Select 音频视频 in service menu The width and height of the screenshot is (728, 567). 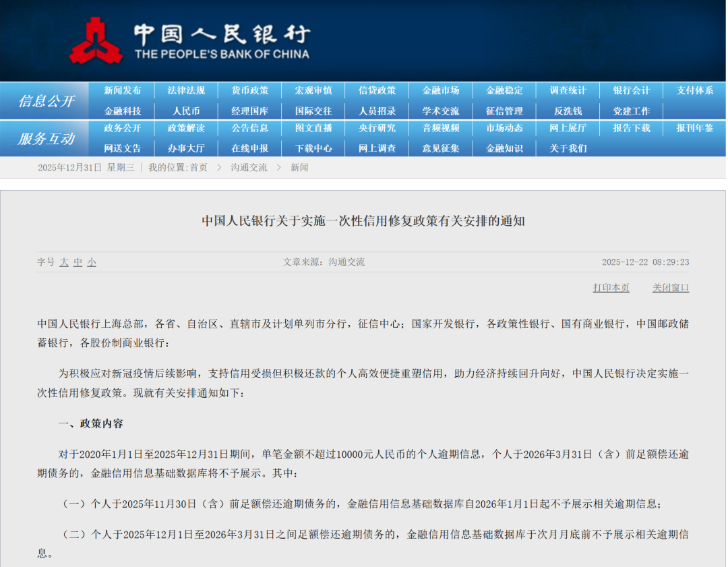click(441, 128)
